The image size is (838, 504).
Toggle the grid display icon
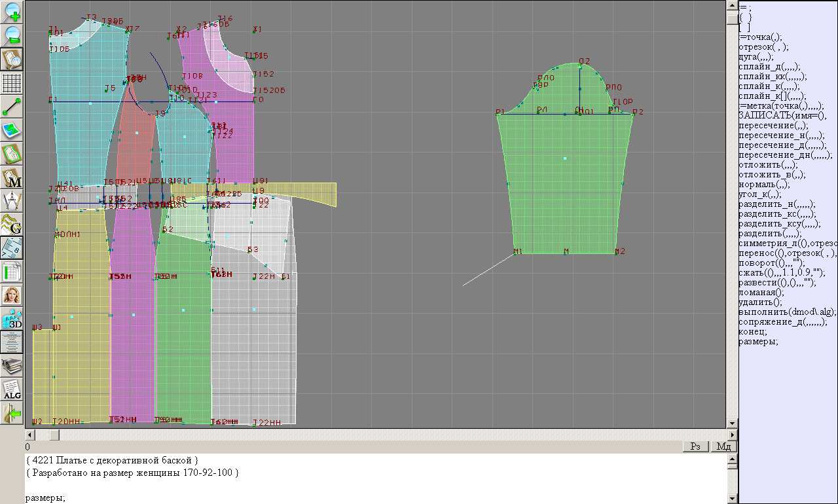[x=12, y=83]
